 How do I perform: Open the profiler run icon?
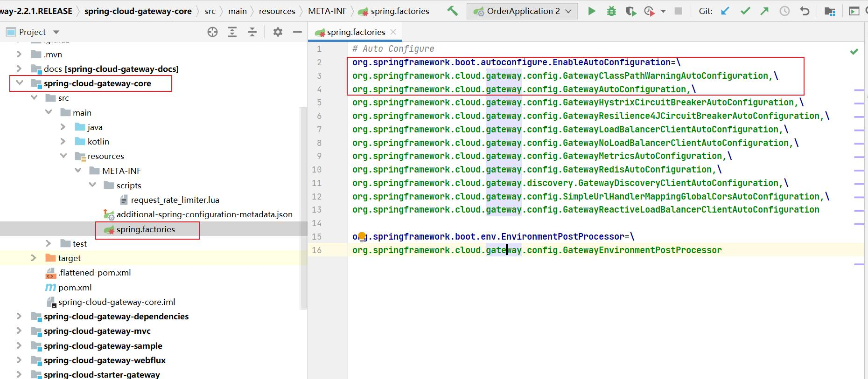[649, 11]
